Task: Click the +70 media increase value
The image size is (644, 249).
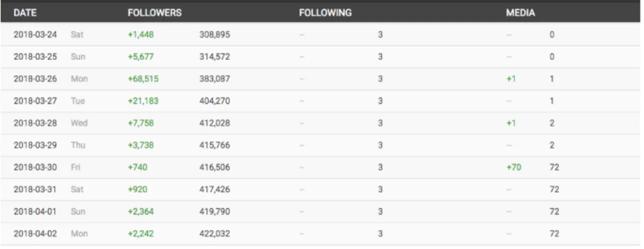Action: [514, 167]
